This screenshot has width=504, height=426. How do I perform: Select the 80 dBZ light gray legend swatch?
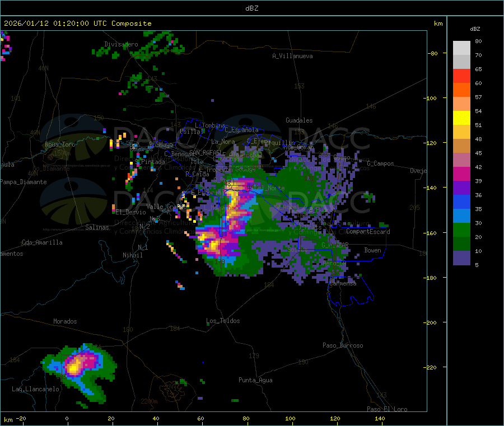(461, 48)
